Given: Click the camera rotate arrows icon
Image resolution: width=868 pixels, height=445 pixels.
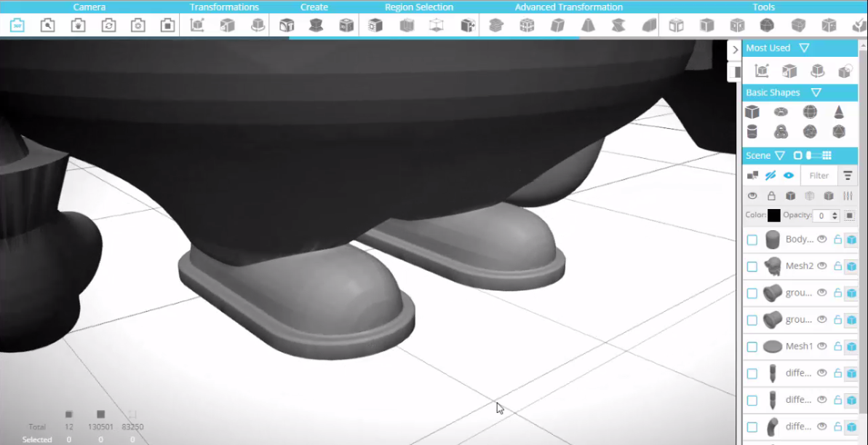Looking at the screenshot, I should [x=108, y=25].
